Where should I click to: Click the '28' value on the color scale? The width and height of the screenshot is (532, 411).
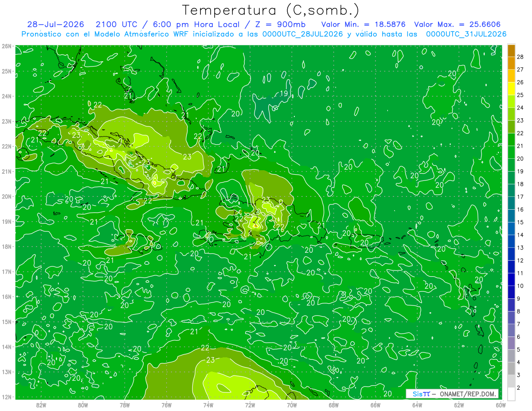coord(520,56)
